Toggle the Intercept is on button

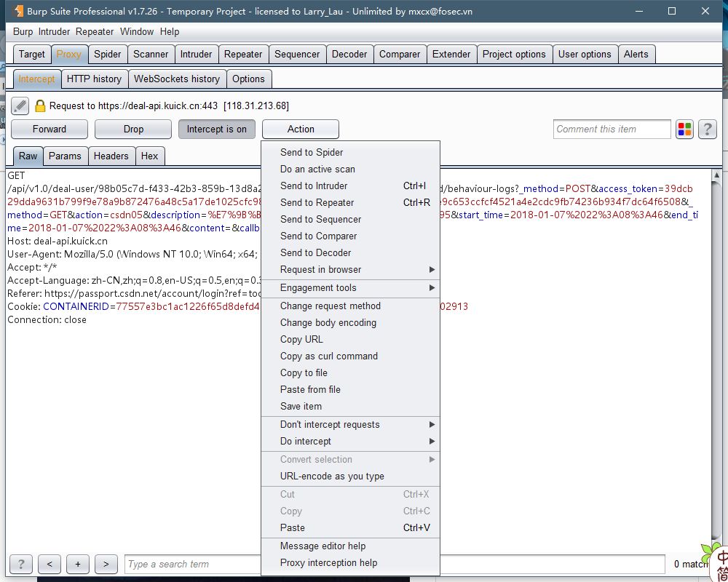pos(216,129)
